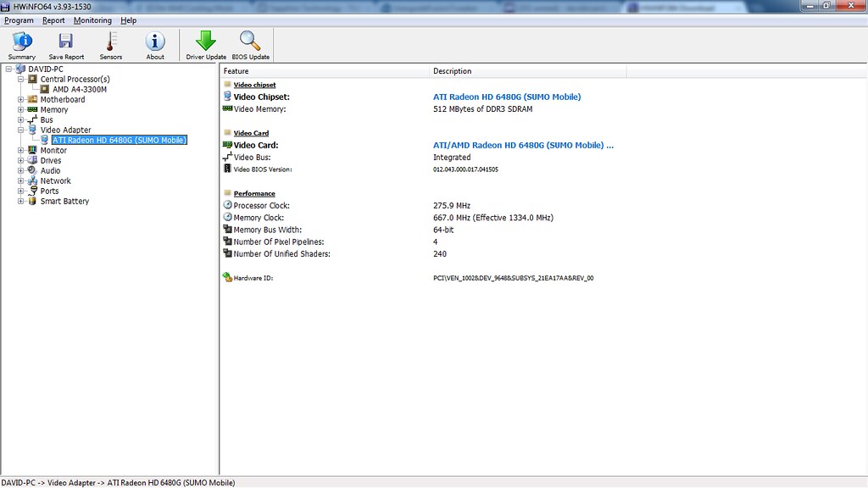Click the Memory module tree icon
The height and width of the screenshot is (488, 868).
click(33, 109)
